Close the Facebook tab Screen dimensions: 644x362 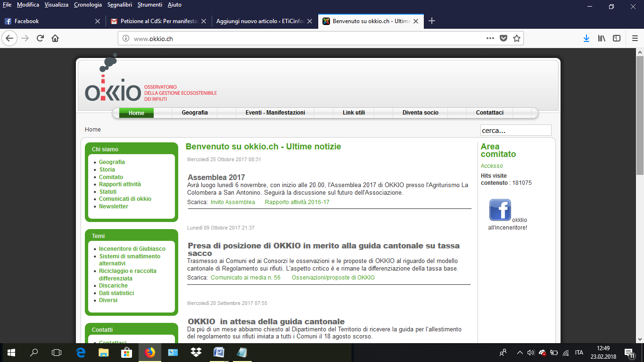tap(98, 21)
